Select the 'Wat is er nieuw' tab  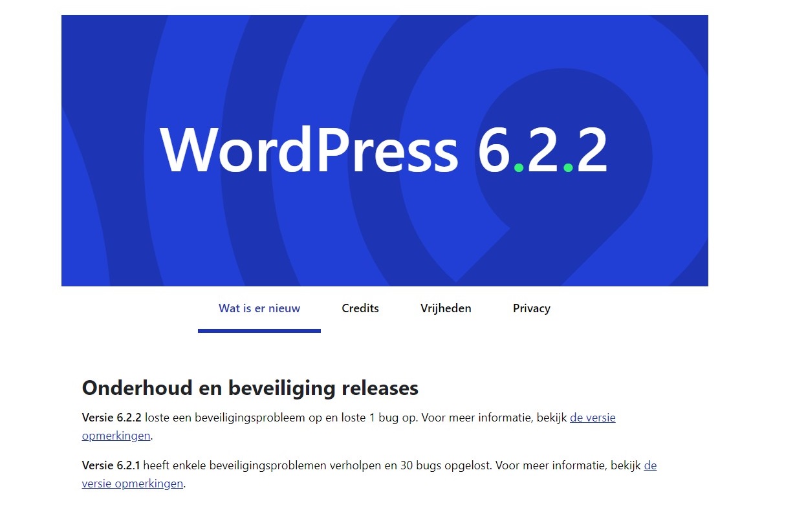259,308
